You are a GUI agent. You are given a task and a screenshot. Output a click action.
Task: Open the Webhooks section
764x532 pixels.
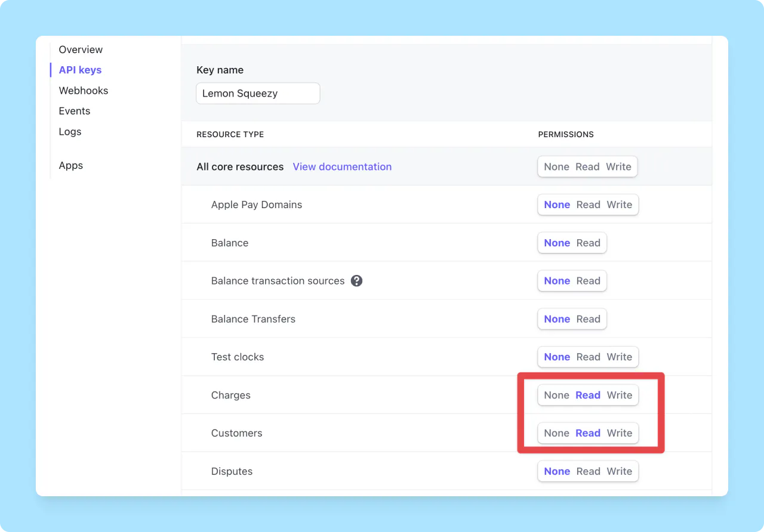pos(83,90)
